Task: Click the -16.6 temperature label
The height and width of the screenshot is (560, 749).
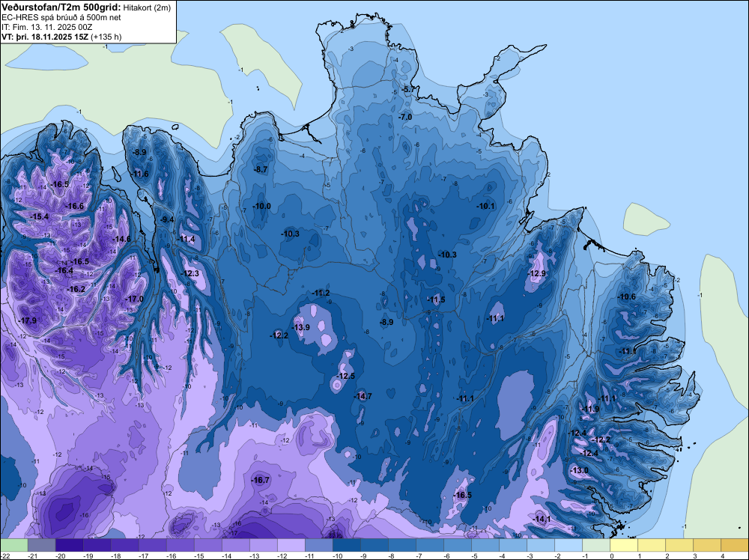Action: pos(74,206)
